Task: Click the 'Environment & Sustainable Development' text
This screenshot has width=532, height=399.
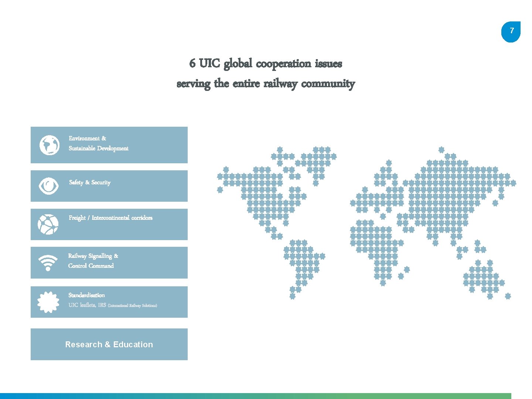Action: point(99,143)
